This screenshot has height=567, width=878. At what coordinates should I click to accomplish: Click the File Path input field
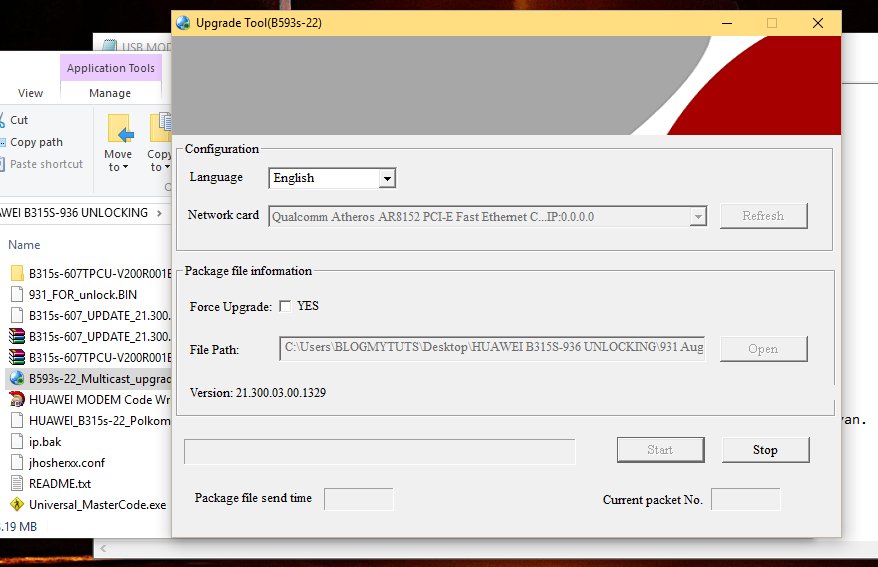coord(492,348)
